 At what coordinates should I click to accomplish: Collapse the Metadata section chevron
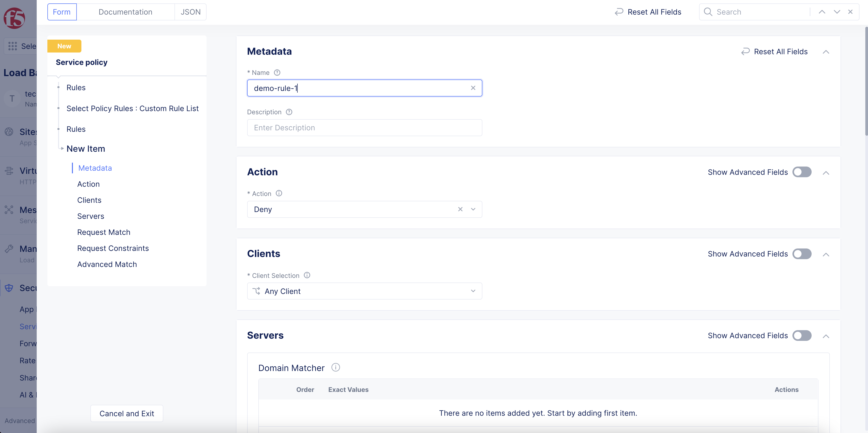click(825, 52)
